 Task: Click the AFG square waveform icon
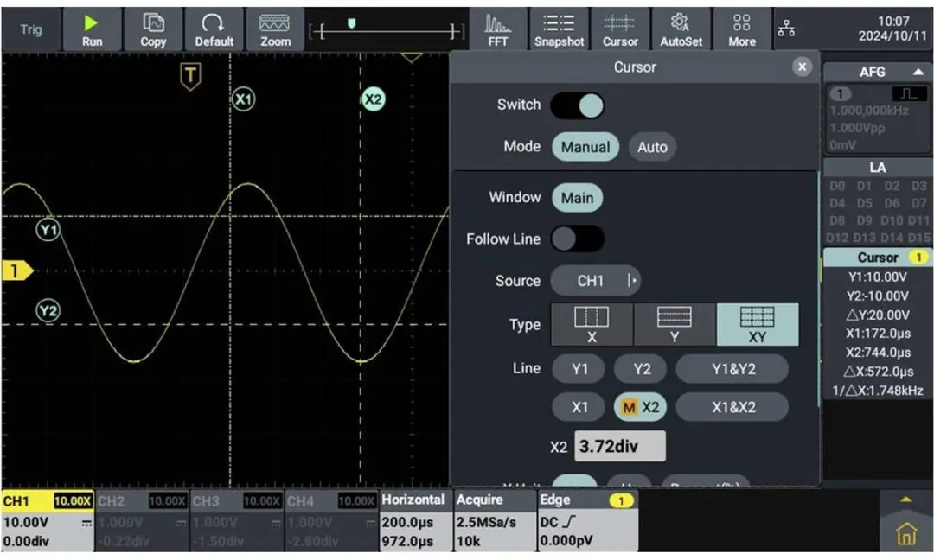909,94
